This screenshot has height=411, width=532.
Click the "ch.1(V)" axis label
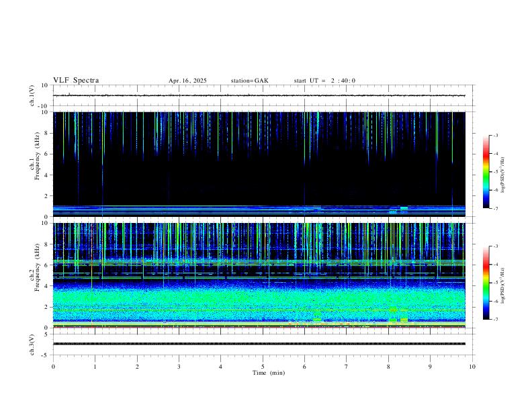pos(32,95)
